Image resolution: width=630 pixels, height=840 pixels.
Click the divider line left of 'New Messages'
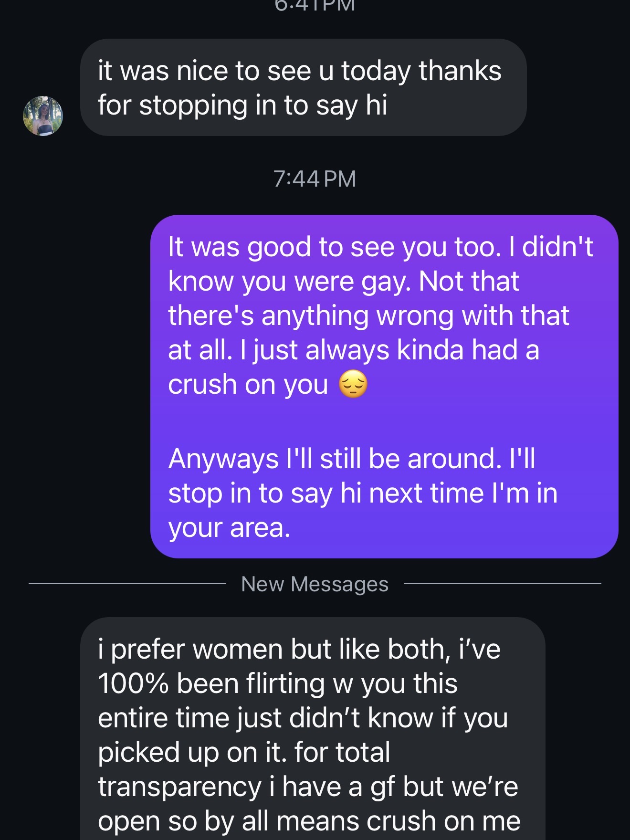click(127, 583)
